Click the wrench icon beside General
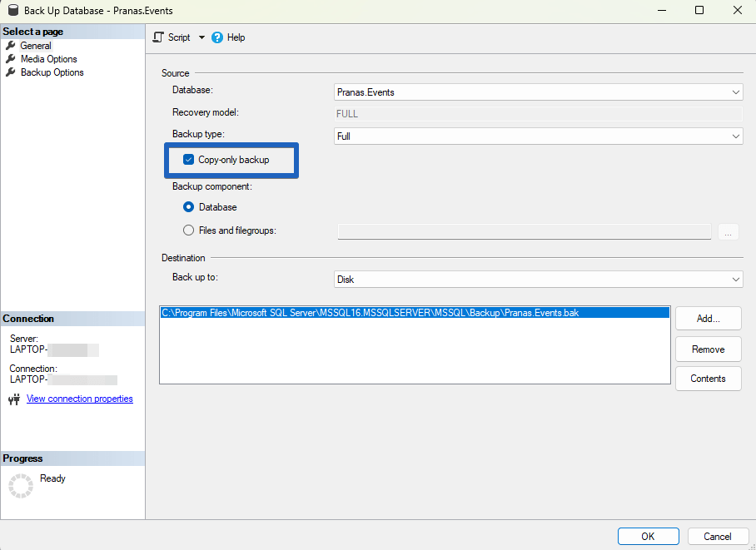 (x=11, y=45)
